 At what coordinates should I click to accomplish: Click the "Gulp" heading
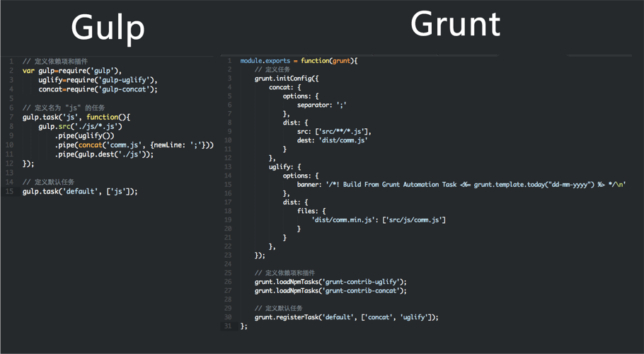(x=108, y=29)
